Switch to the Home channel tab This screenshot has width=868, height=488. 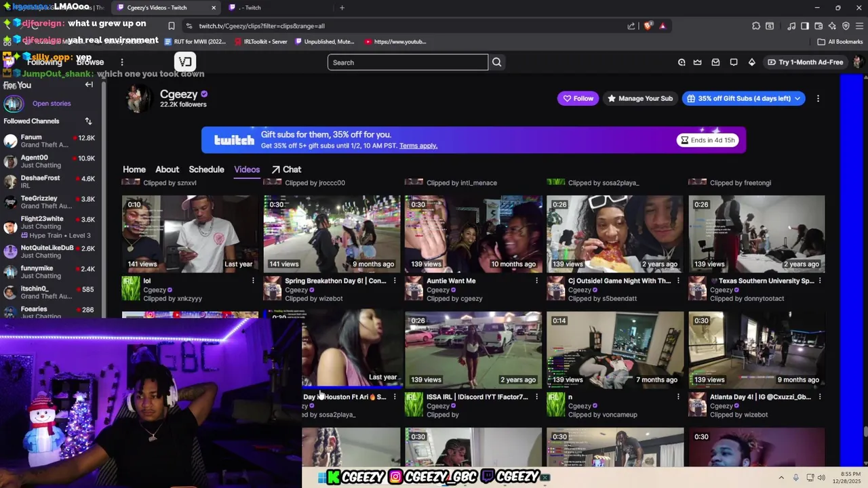134,169
